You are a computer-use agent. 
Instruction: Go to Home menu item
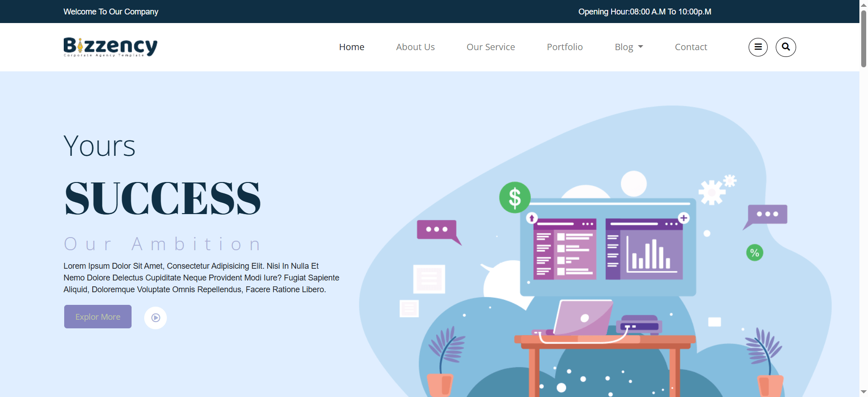tap(352, 47)
